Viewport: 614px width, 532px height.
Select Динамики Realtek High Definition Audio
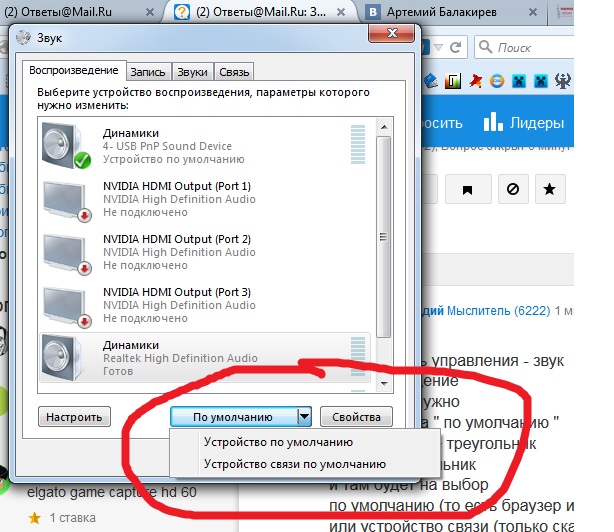tap(204, 358)
